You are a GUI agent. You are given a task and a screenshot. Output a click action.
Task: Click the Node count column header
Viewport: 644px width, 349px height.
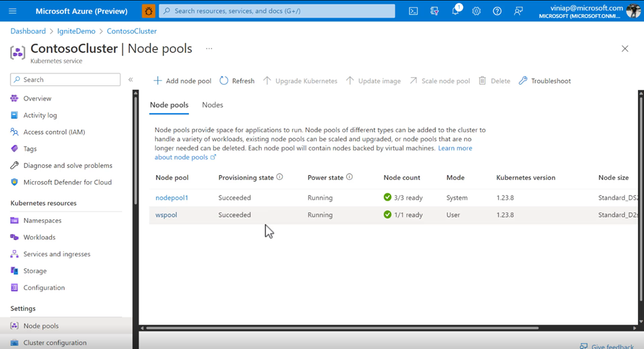402,178
